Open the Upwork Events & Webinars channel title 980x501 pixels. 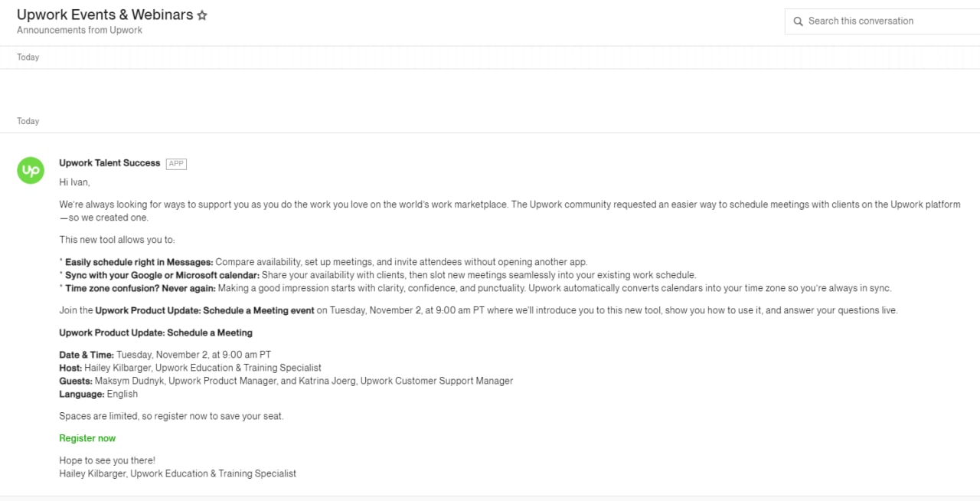tap(105, 15)
